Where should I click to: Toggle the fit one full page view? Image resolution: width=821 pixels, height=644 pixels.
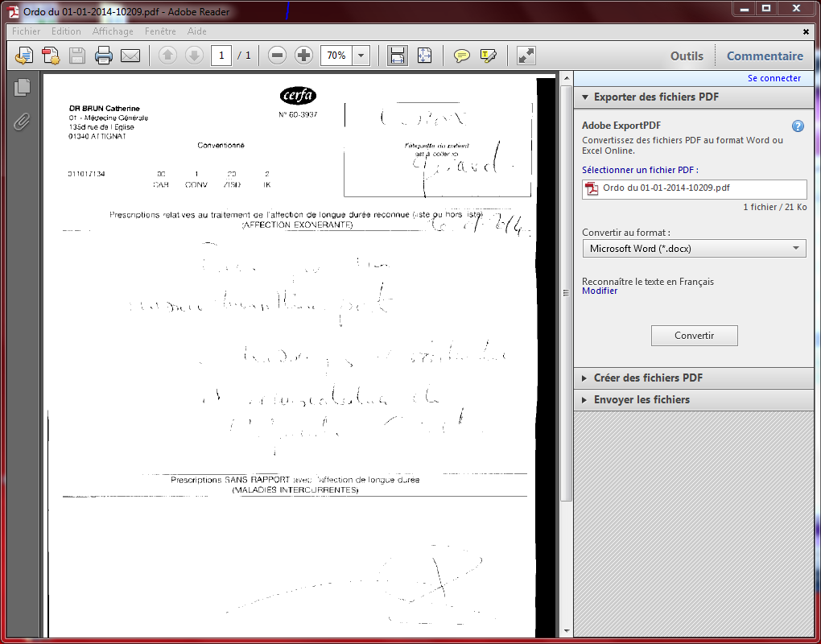click(x=424, y=56)
